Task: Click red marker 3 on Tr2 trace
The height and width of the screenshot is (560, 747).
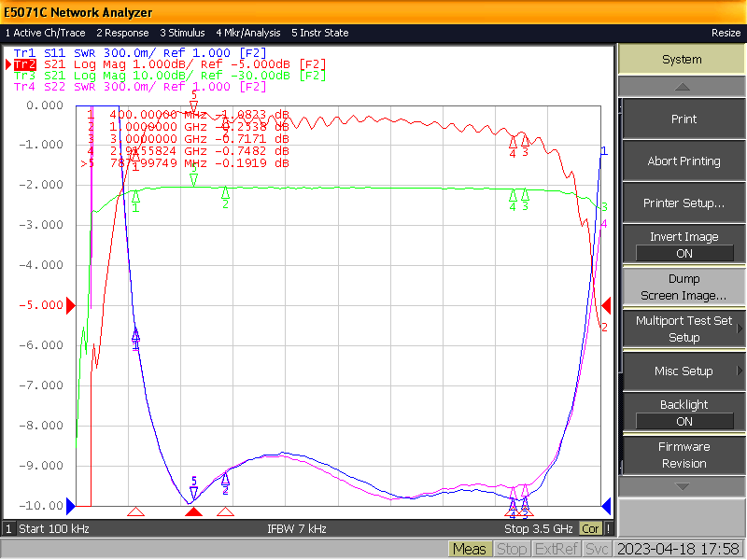Action: coord(525,146)
